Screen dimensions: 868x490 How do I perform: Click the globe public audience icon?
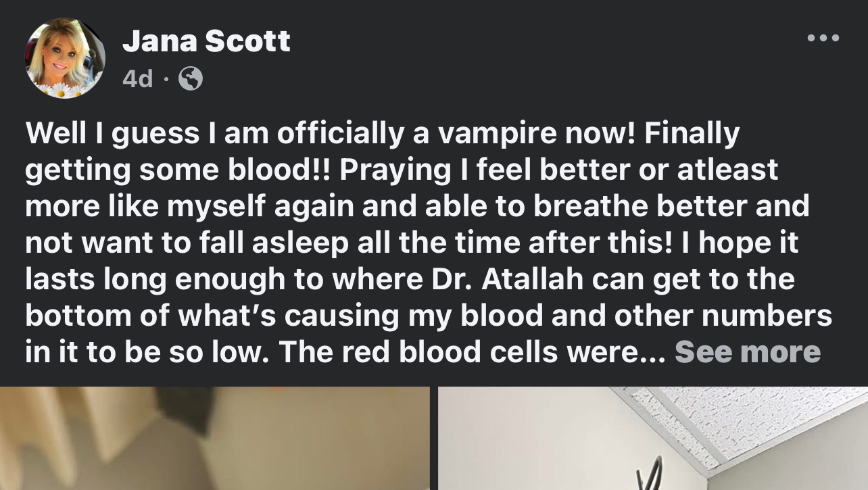point(191,80)
